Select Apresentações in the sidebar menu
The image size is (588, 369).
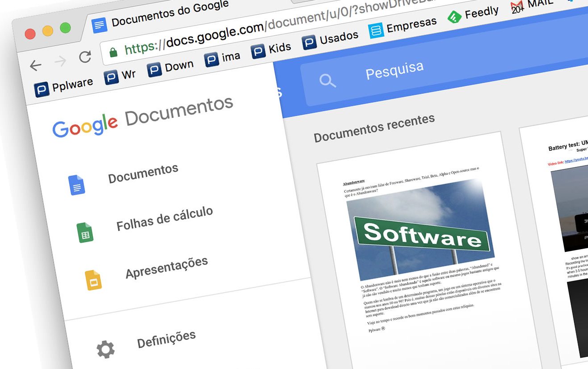tap(167, 267)
